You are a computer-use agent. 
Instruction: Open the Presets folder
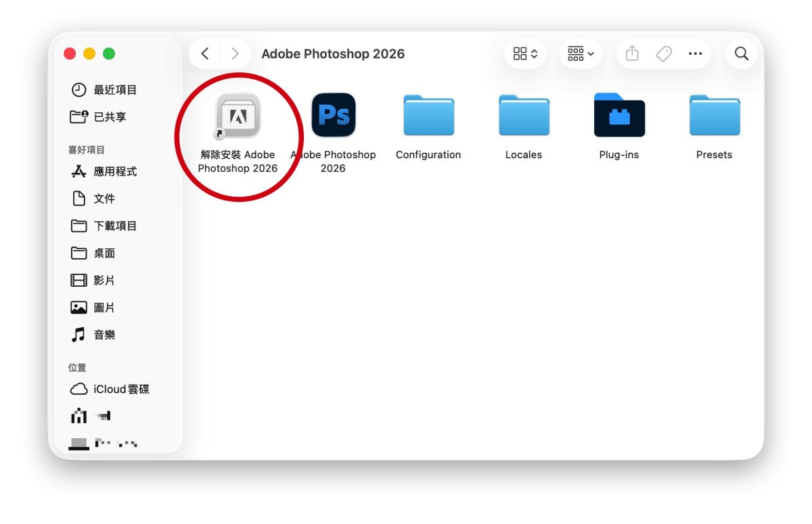click(715, 116)
